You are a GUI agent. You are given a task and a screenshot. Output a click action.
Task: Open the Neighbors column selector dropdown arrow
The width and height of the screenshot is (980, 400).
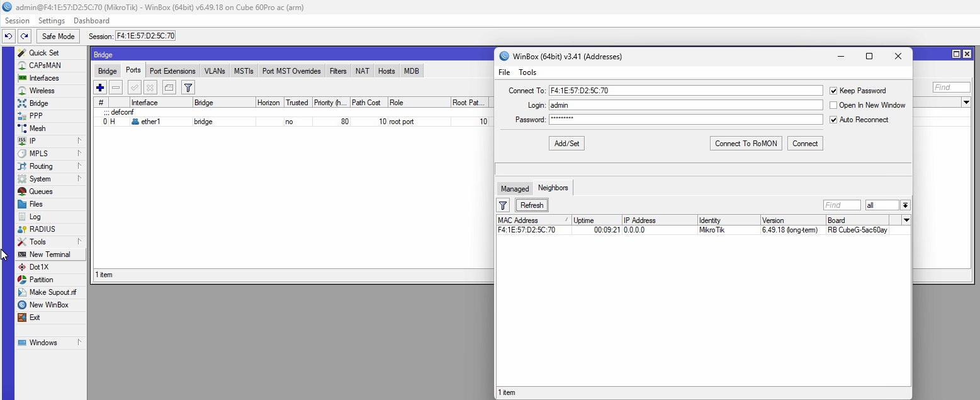pos(906,220)
